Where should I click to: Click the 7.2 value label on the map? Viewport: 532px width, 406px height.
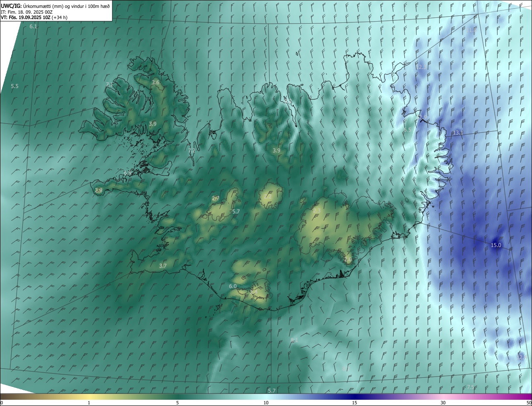point(192,150)
